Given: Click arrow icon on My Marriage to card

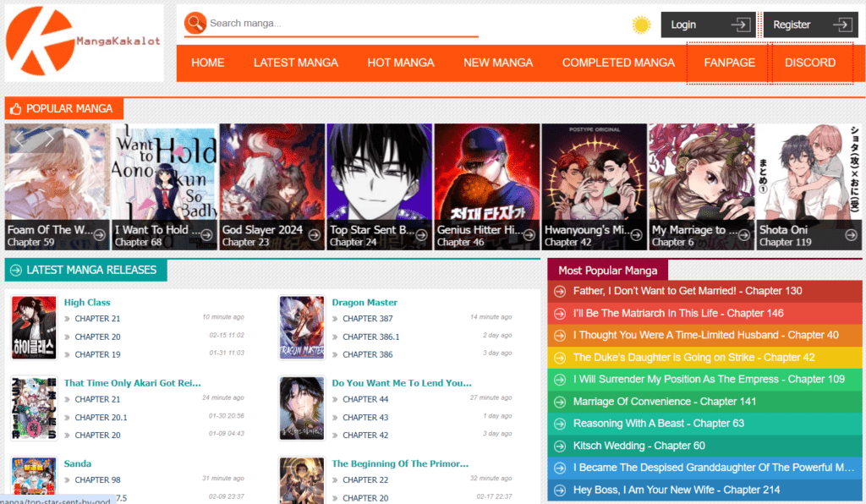Looking at the screenshot, I should (744, 235).
